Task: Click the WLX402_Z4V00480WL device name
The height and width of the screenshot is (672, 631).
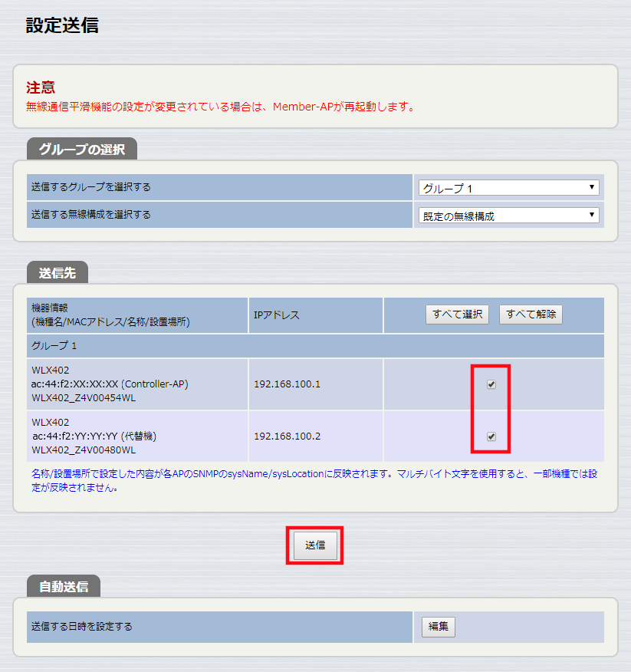Action: [x=84, y=450]
